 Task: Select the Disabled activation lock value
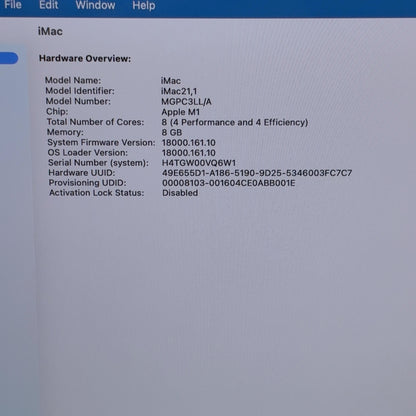(x=180, y=193)
